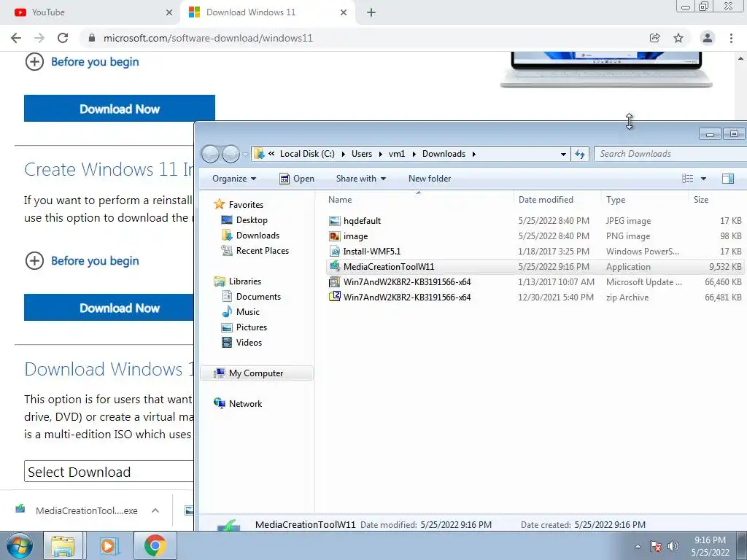Viewport: 747px width, 560px height.
Task: Open the Organize menu
Action: [x=234, y=179]
